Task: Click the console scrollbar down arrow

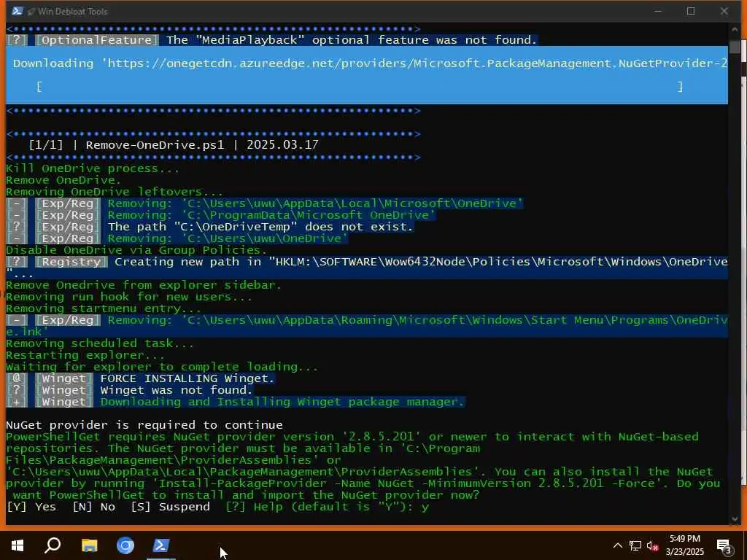Action: tap(735, 518)
